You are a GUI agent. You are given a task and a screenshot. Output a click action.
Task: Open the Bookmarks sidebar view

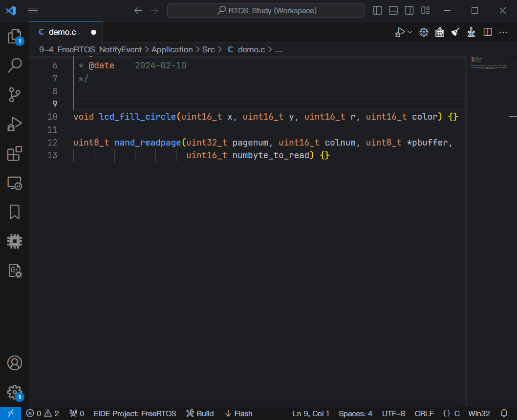15,212
